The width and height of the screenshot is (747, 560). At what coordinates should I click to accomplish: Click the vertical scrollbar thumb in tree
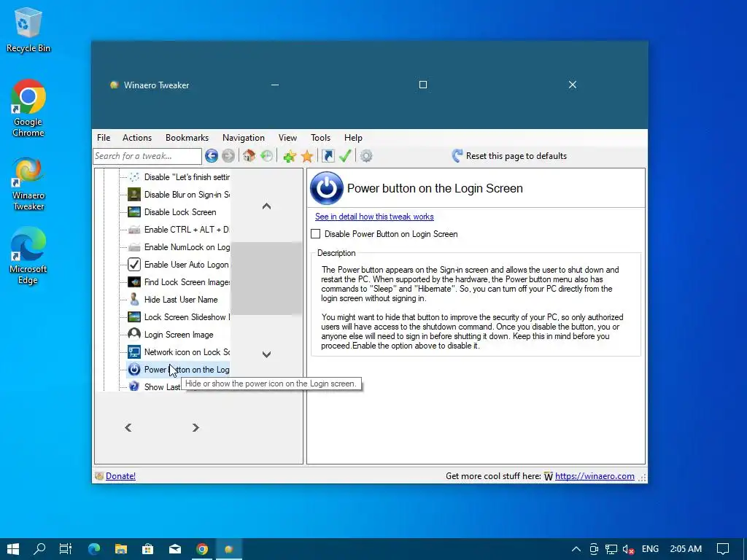point(267,279)
